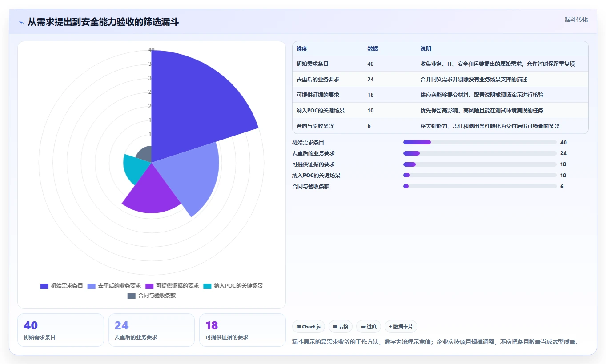Click the value 40 after the first progress bar
606x364 pixels.
coord(563,142)
